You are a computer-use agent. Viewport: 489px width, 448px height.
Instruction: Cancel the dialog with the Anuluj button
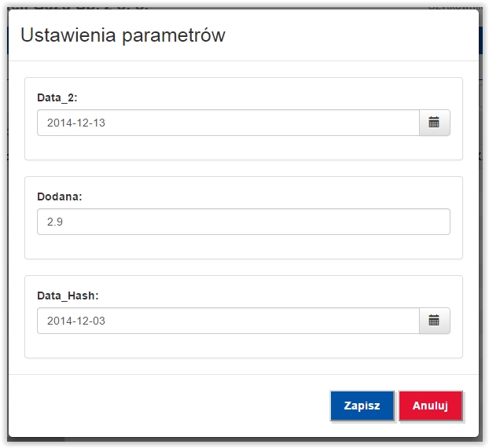click(x=430, y=406)
